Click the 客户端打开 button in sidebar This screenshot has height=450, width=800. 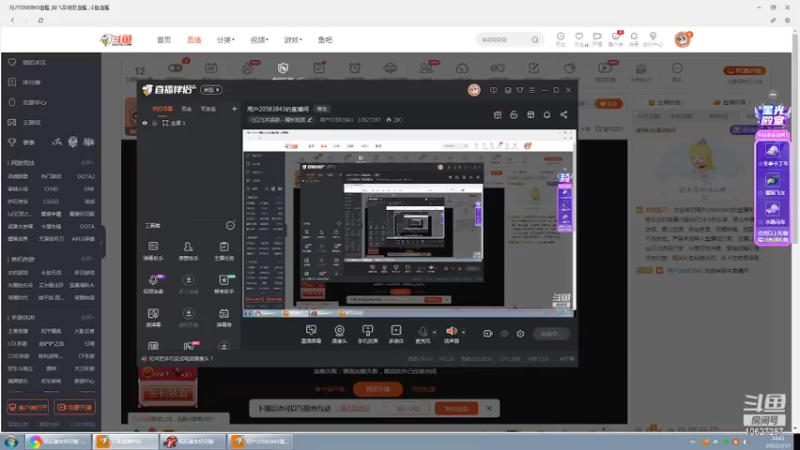28,407
